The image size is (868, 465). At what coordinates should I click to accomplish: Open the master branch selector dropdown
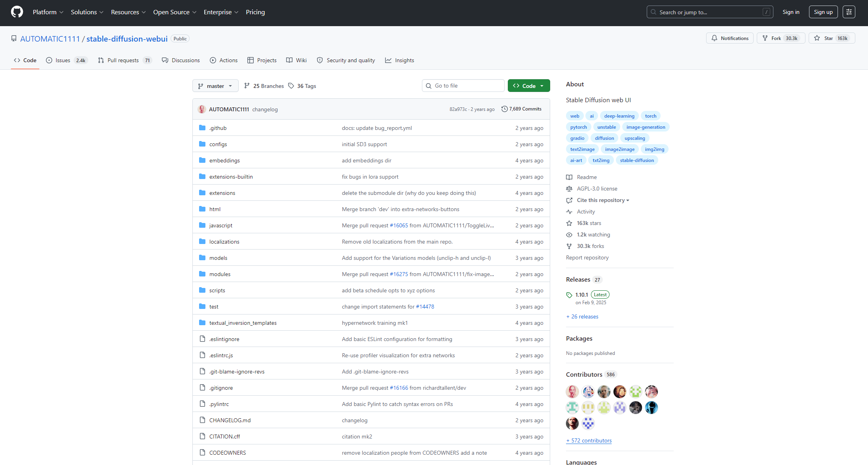pyautogui.click(x=215, y=86)
